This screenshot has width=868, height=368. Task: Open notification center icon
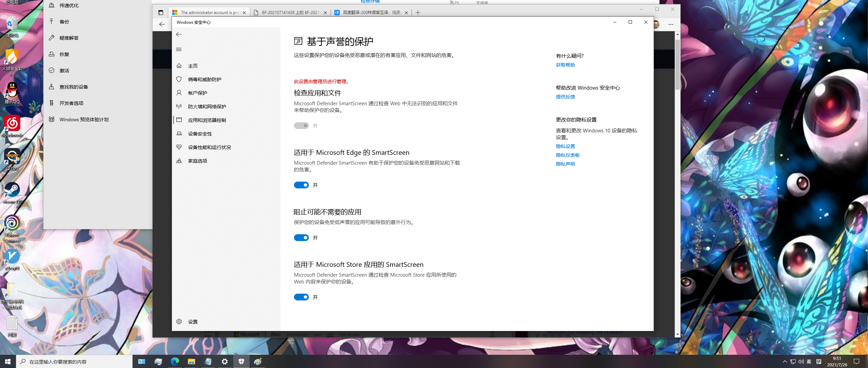(x=856, y=362)
